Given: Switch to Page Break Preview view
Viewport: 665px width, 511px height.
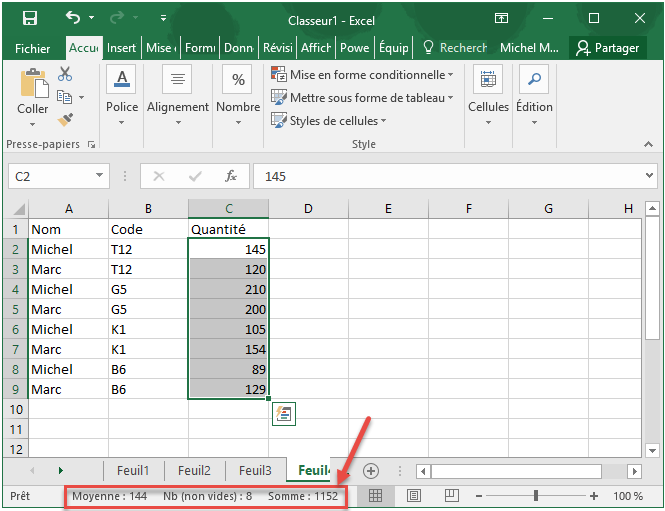Looking at the screenshot, I should 451,496.
